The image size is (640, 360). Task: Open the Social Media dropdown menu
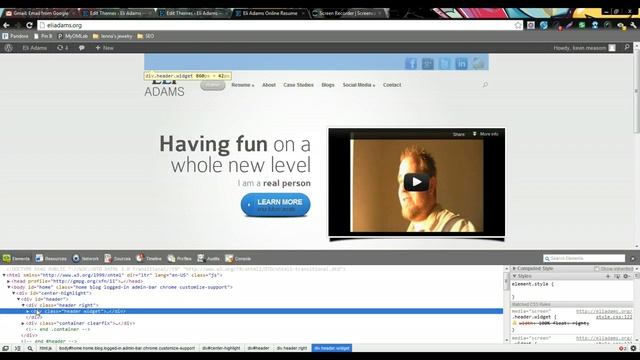(358, 85)
